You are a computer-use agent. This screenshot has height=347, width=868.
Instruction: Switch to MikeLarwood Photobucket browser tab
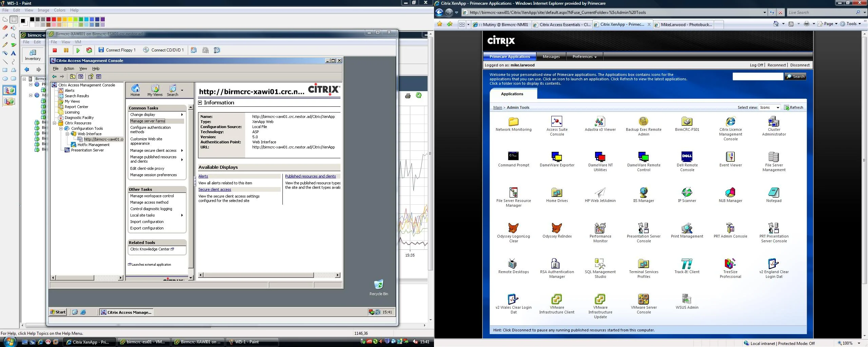(x=683, y=24)
